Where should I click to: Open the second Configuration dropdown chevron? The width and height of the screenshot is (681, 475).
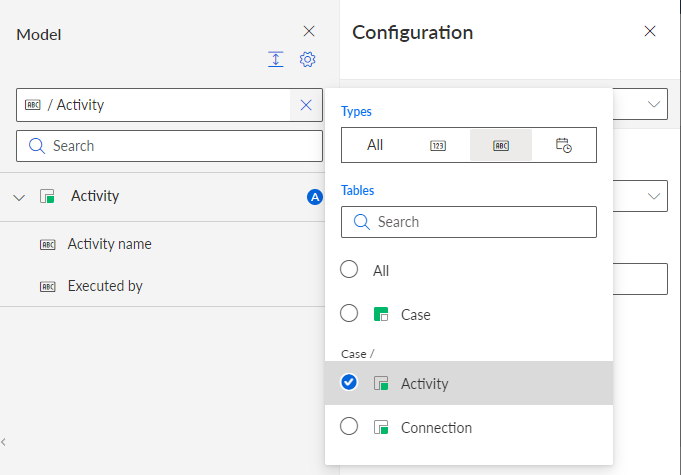pyautogui.click(x=654, y=196)
